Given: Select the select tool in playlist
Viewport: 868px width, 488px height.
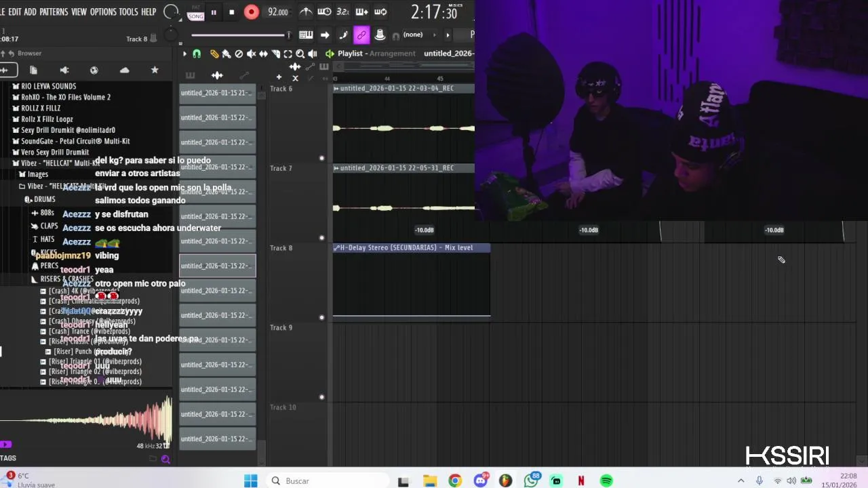Looking at the screenshot, I should pos(288,54).
